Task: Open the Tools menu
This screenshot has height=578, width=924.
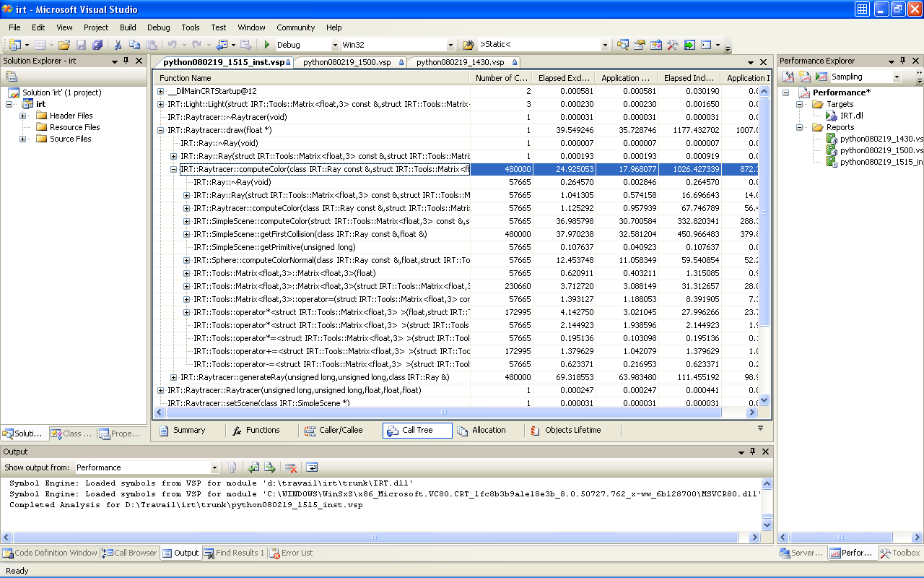Action: tap(191, 27)
